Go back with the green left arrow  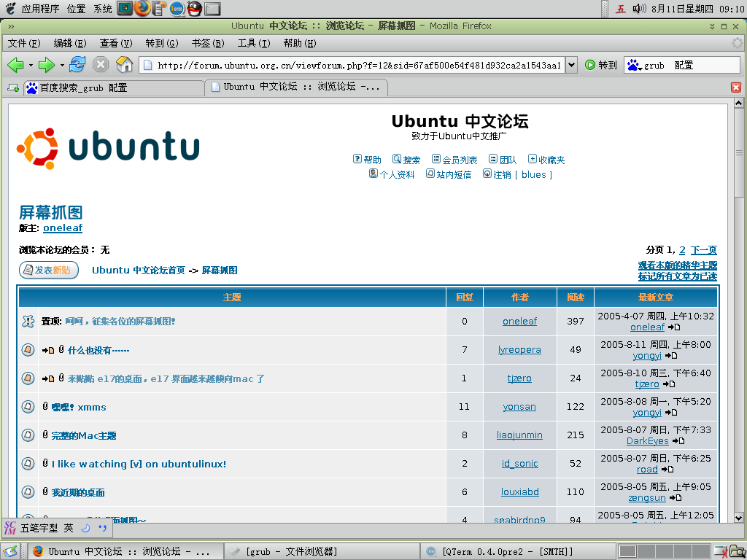tap(15, 65)
